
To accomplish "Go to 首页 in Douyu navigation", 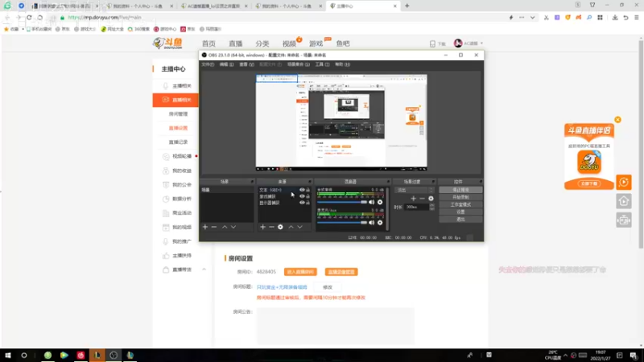I will tap(208, 43).
